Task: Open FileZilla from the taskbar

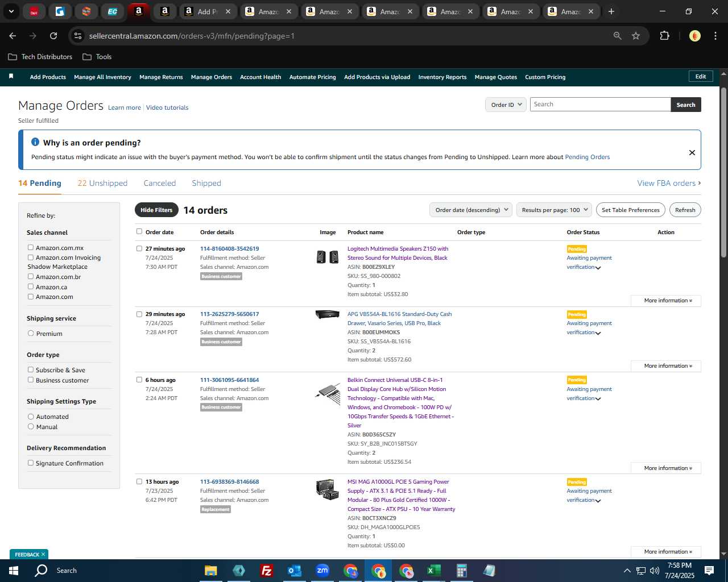Action: click(x=266, y=571)
